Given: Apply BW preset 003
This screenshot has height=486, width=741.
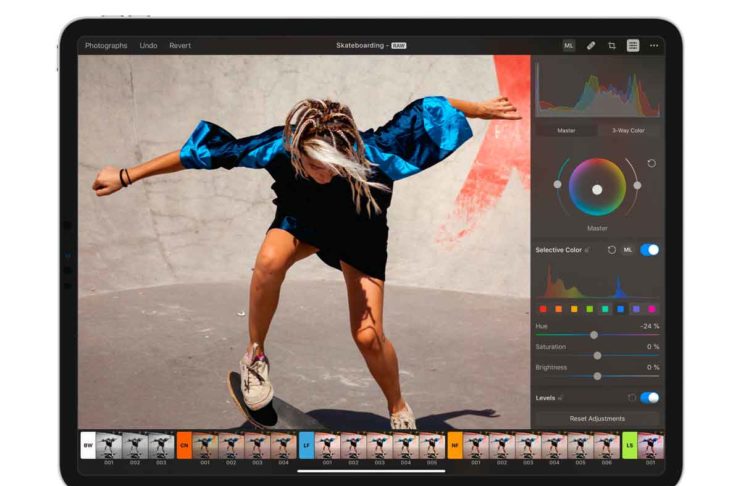Looking at the screenshot, I should tap(161, 445).
